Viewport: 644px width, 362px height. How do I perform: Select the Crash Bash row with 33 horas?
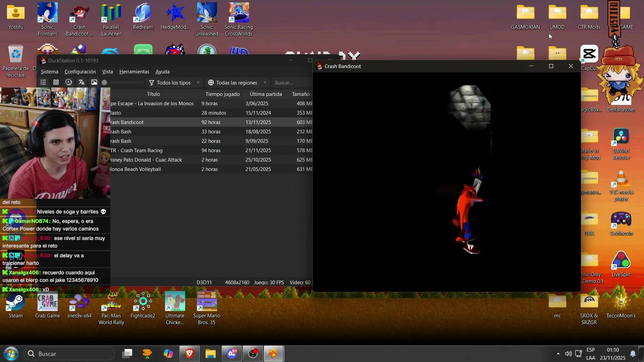[x=211, y=132]
